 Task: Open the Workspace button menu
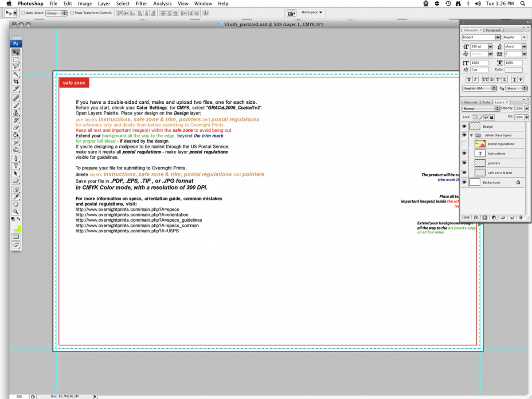pos(312,12)
